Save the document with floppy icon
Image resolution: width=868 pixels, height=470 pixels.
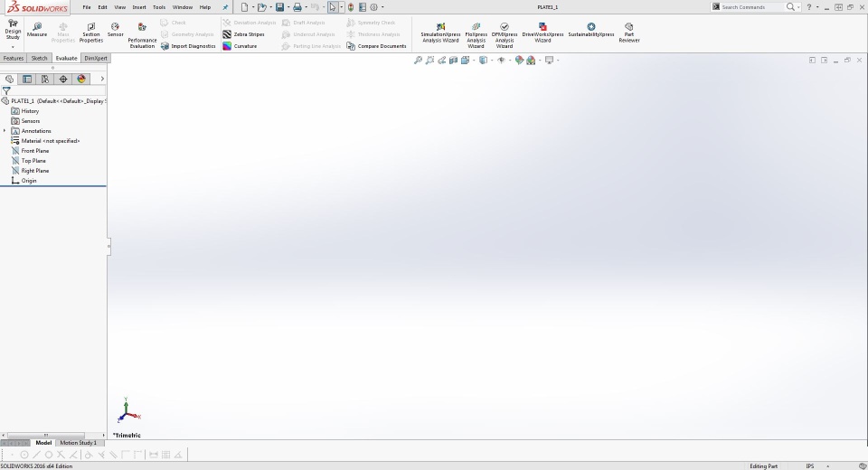(279, 7)
